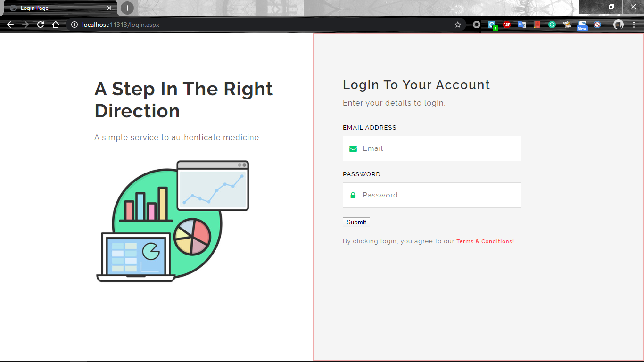The height and width of the screenshot is (362, 644).
Task: Open a new browser tab
Action: [127, 8]
